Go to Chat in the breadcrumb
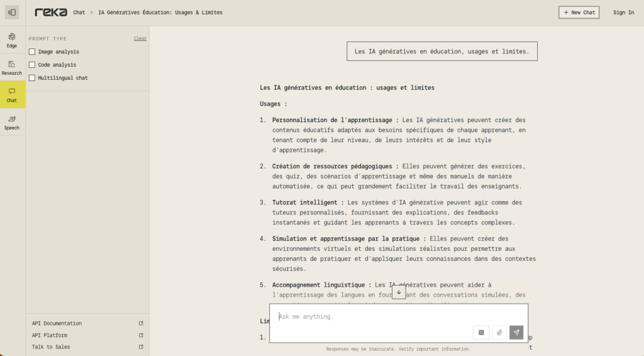 [x=79, y=13]
